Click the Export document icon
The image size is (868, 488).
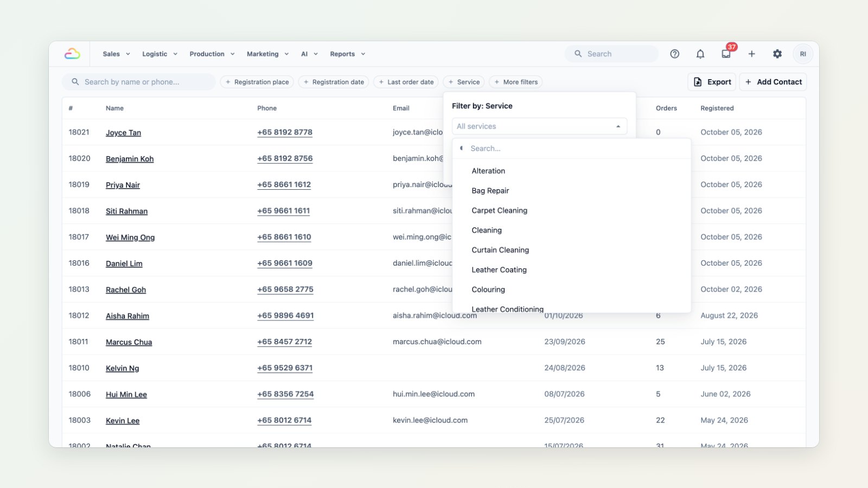698,82
